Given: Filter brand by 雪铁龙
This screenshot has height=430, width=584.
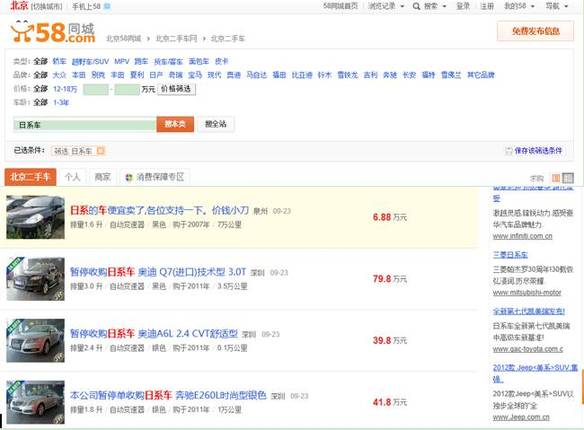Looking at the screenshot, I should 347,75.
